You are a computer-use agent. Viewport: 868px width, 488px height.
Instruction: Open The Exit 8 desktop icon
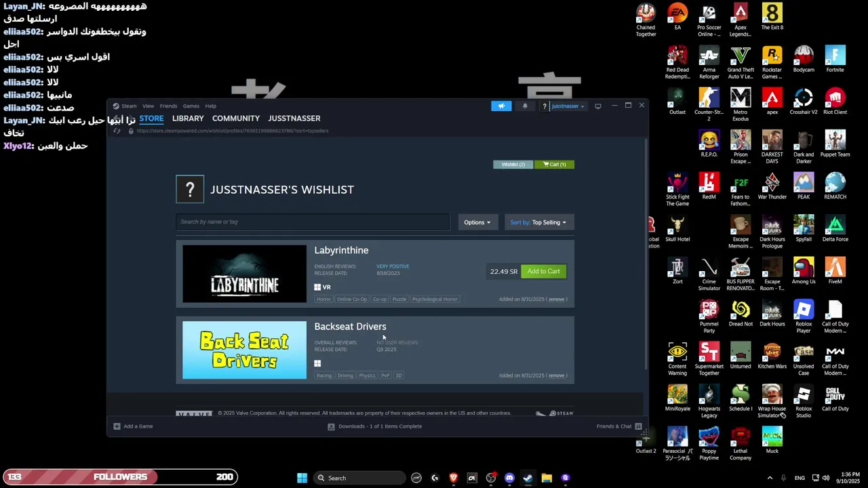(772, 18)
